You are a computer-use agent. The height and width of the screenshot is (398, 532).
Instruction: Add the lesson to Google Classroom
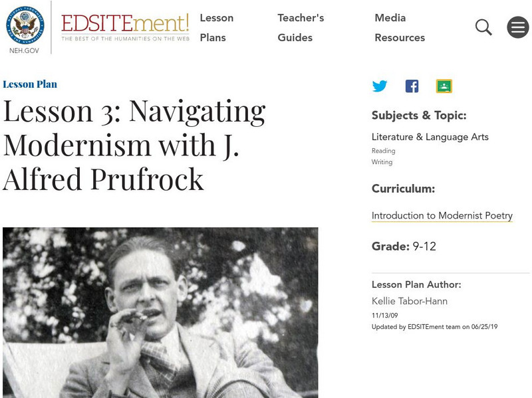443,85
